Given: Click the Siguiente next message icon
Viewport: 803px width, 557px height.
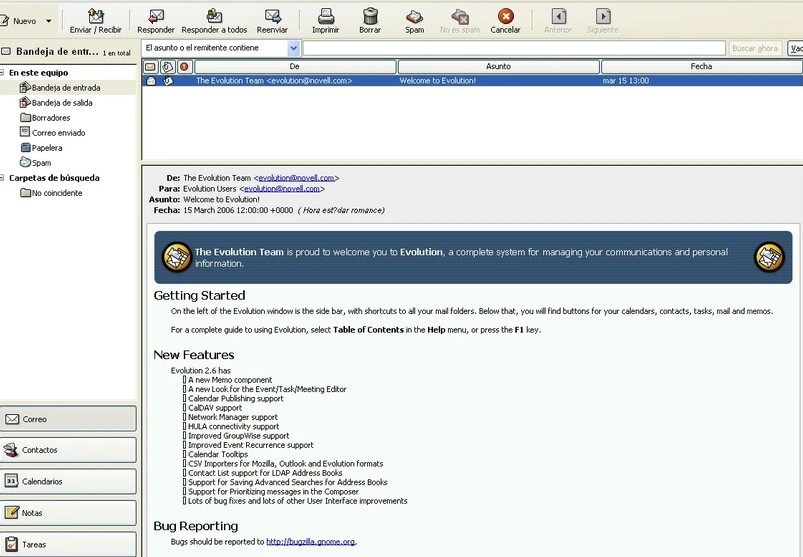Looking at the screenshot, I should tap(603, 16).
